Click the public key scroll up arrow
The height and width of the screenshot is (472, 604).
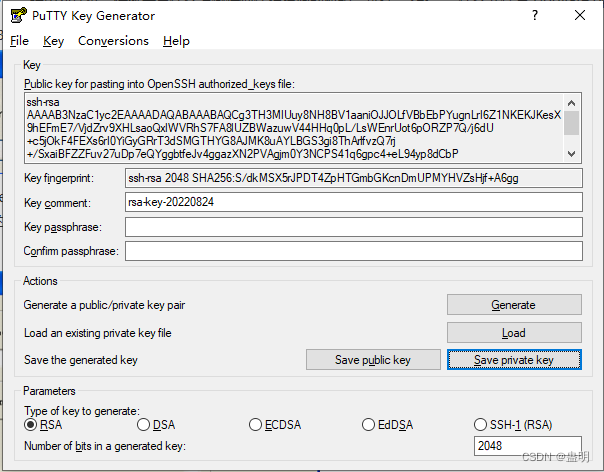pos(572,103)
